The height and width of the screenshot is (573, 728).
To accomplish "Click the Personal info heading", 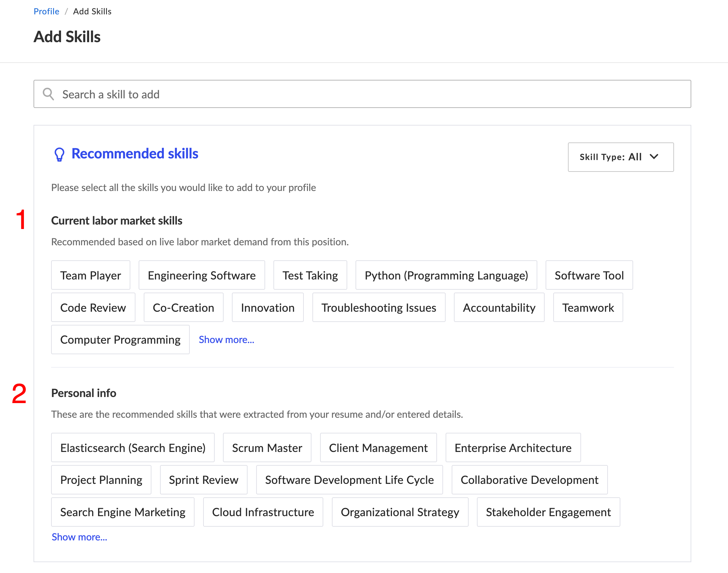I will tap(84, 393).
